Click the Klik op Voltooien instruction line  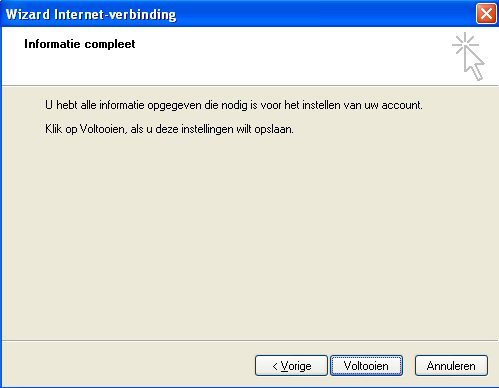tap(169, 129)
